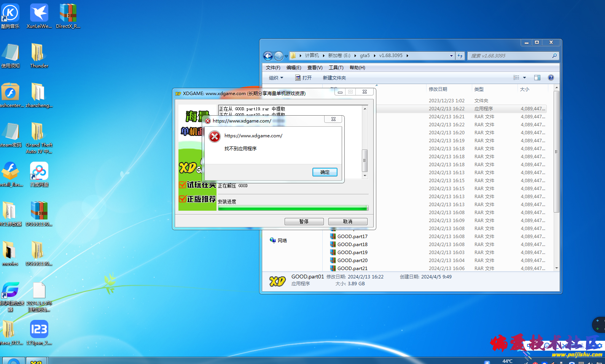Expand breadcrumb arrow after gta5
The width and height of the screenshot is (605, 364).
pos(374,56)
